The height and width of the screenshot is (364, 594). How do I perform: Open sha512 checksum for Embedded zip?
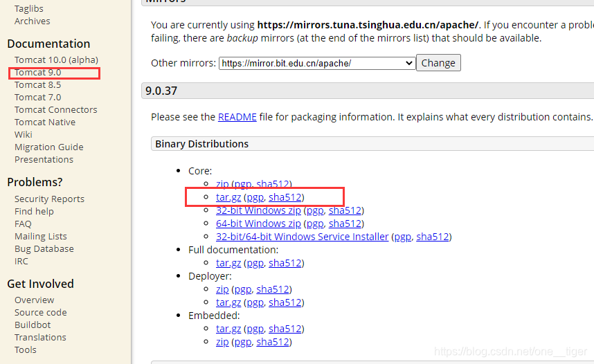273,342
